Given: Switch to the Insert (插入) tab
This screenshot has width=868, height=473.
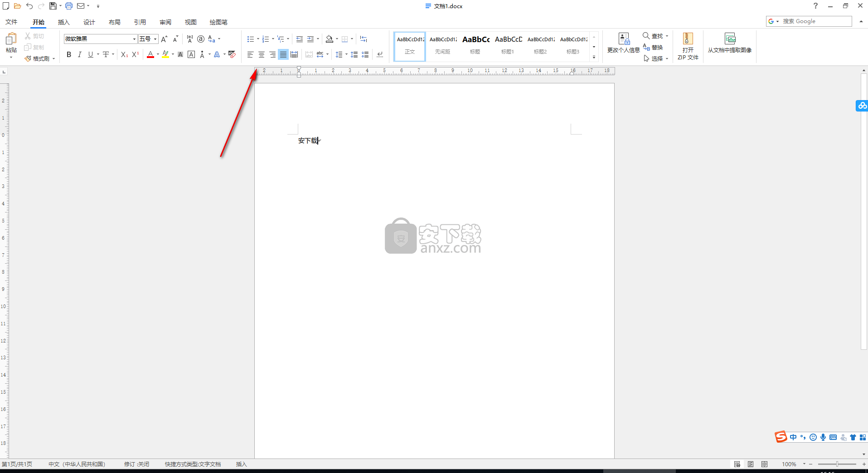Looking at the screenshot, I should pyautogui.click(x=63, y=22).
